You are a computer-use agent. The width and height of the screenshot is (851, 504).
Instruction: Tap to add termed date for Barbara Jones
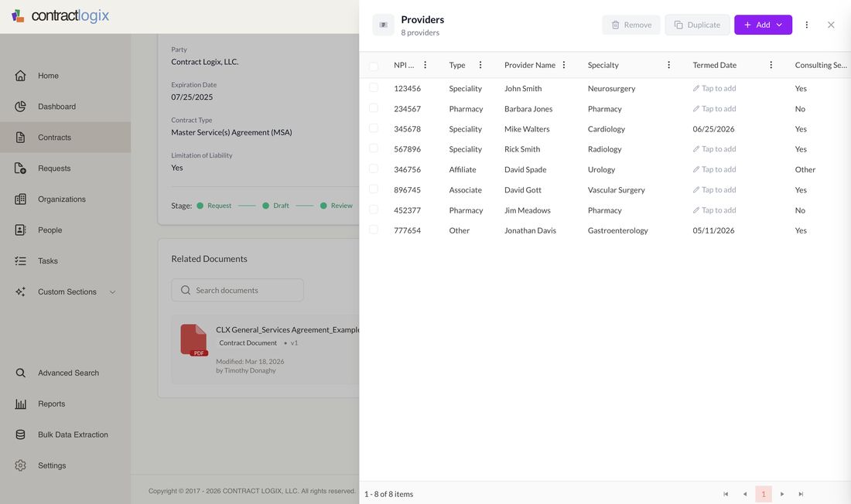tap(714, 108)
